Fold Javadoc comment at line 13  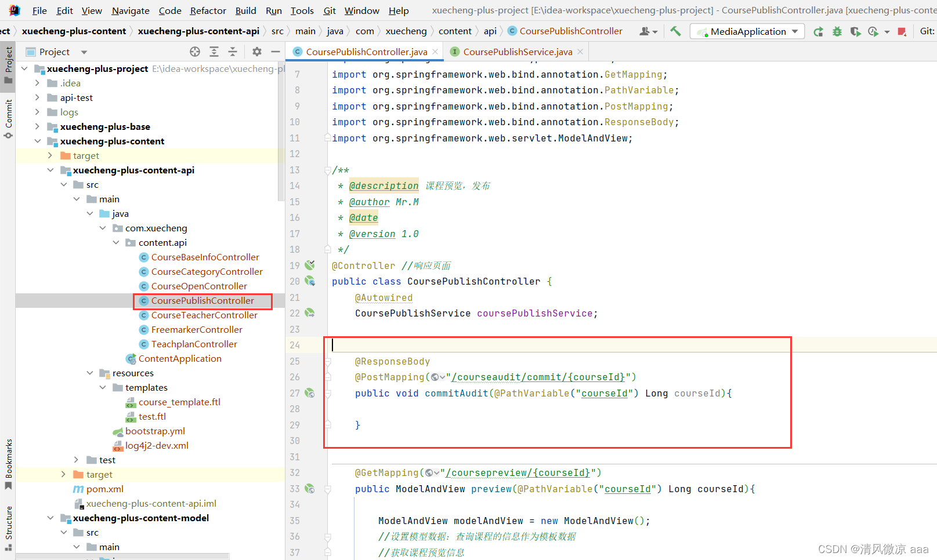tap(328, 170)
